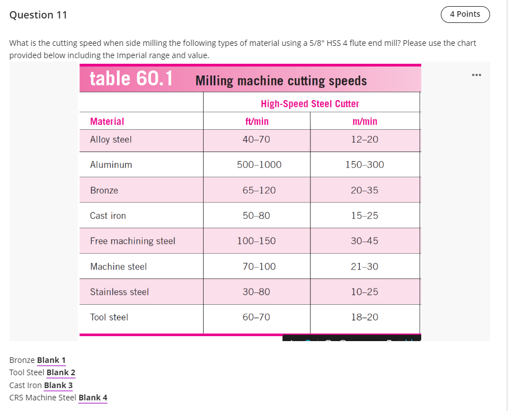Click the blue icon at the toolbar's left side
Screen dimensions: 532x411
click(308, 340)
